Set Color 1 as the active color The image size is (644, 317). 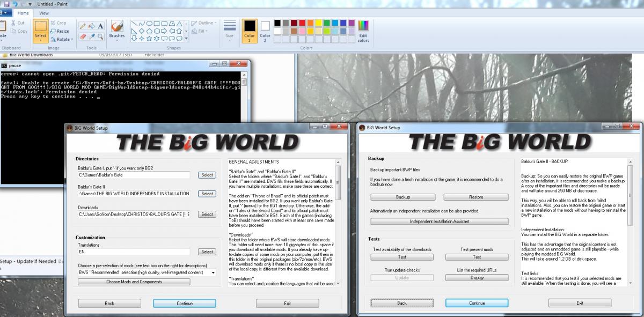[250, 31]
